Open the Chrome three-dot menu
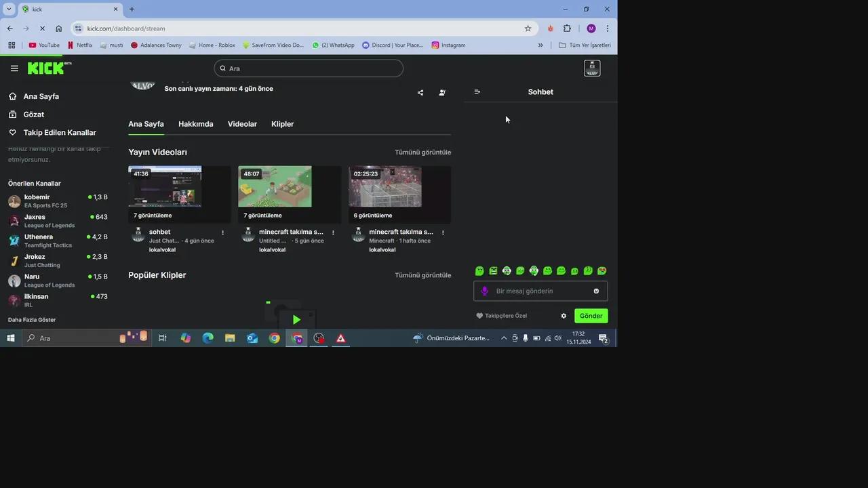The width and height of the screenshot is (868, 488). click(x=607, y=28)
